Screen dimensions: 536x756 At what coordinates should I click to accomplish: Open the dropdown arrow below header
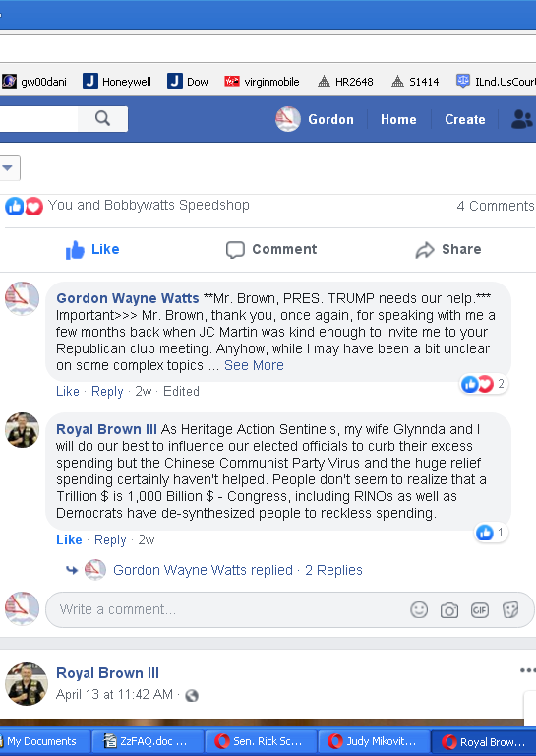(8, 167)
